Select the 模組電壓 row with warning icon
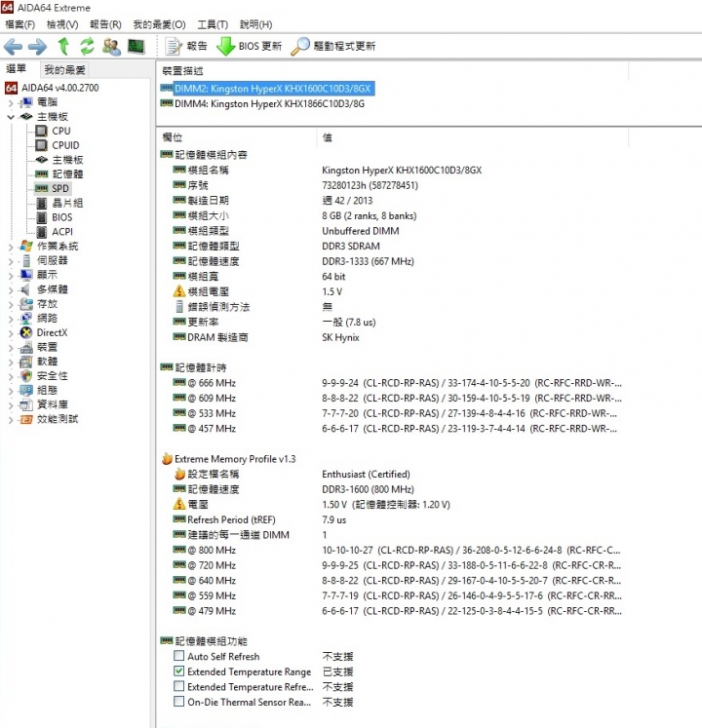702x728 pixels. (x=393, y=291)
